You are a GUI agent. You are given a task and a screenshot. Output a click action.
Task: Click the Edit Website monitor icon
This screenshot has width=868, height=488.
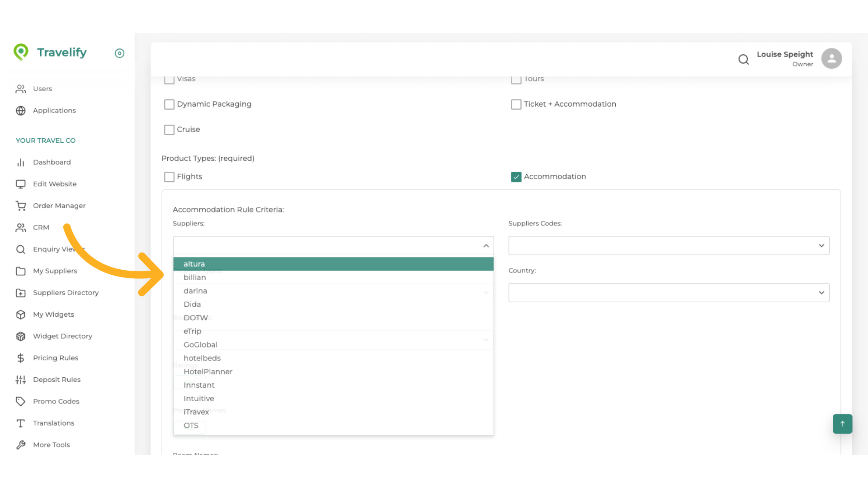(x=21, y=184)
